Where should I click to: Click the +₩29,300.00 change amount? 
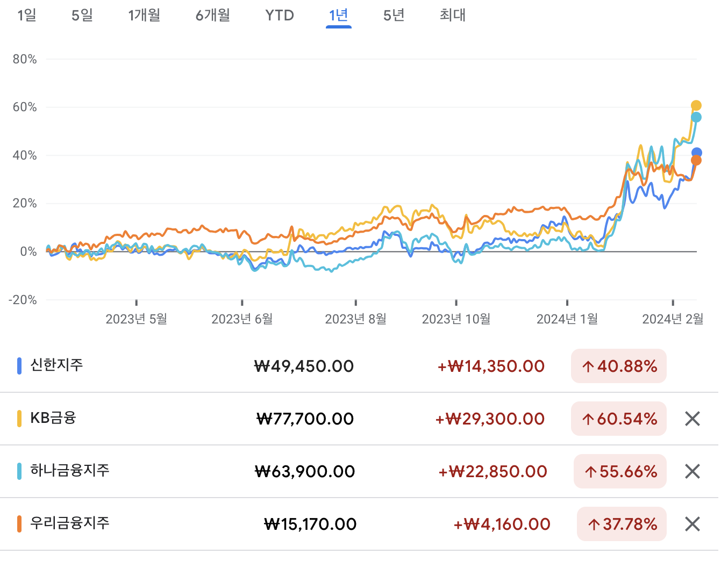[x=490, y=419]
